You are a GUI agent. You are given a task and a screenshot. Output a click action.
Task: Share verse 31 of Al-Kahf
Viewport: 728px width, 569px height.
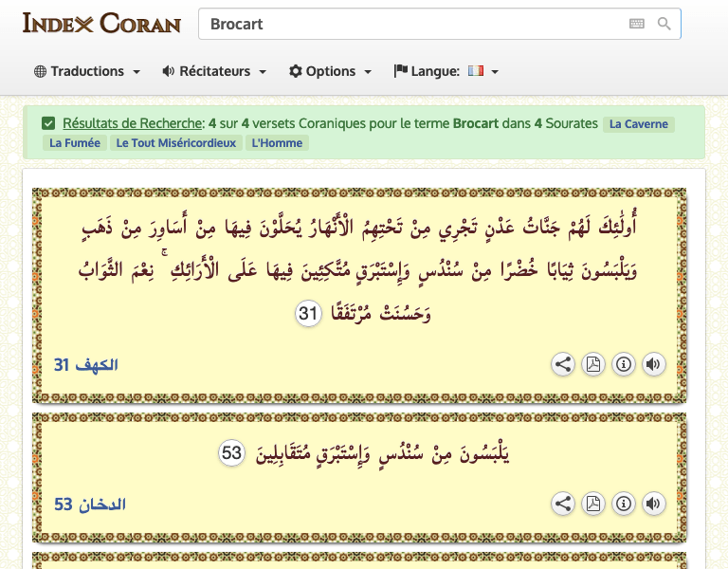point(563,364)
